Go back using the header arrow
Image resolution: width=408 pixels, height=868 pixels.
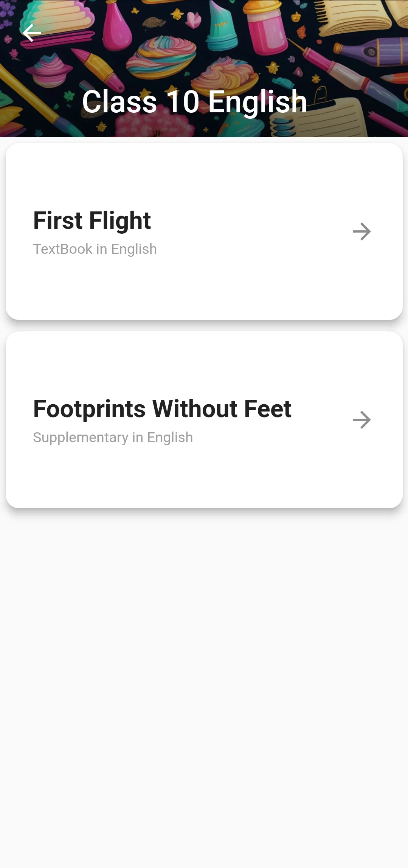point(32,33)
